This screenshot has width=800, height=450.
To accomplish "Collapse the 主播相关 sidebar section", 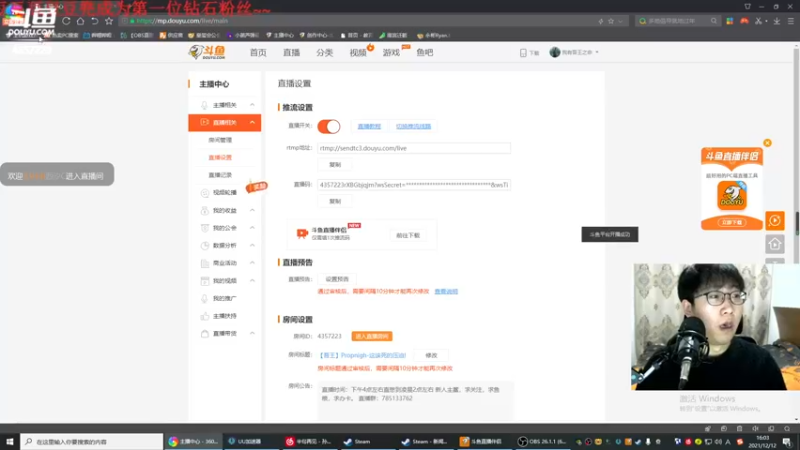I will click(x=252, y=105).
